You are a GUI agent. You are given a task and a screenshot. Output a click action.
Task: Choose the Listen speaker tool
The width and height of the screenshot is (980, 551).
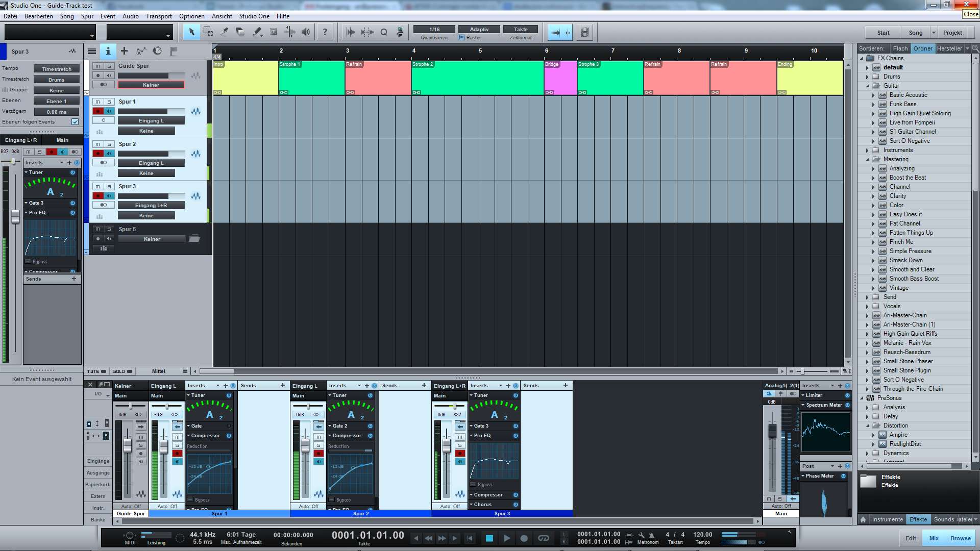click(x=306, y=32)
